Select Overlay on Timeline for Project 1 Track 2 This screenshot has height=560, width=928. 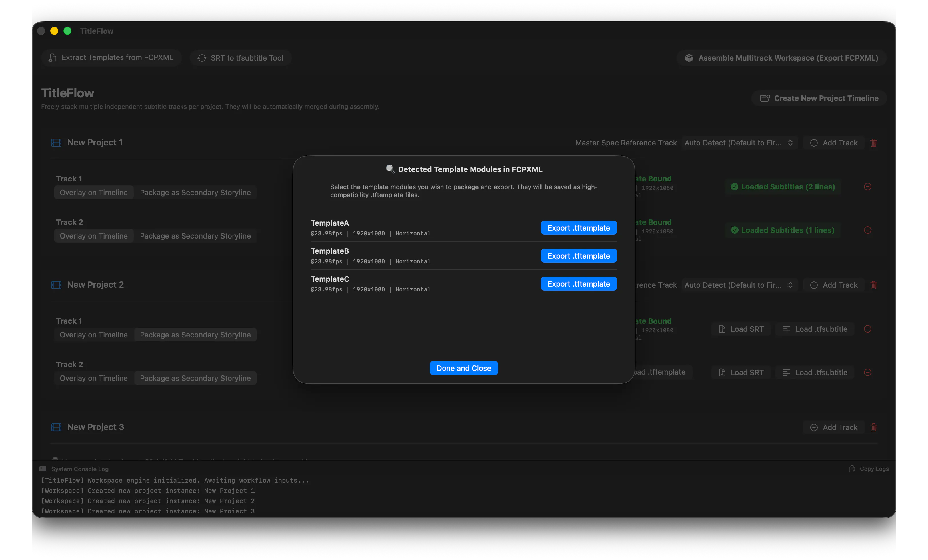click(93, 236)
